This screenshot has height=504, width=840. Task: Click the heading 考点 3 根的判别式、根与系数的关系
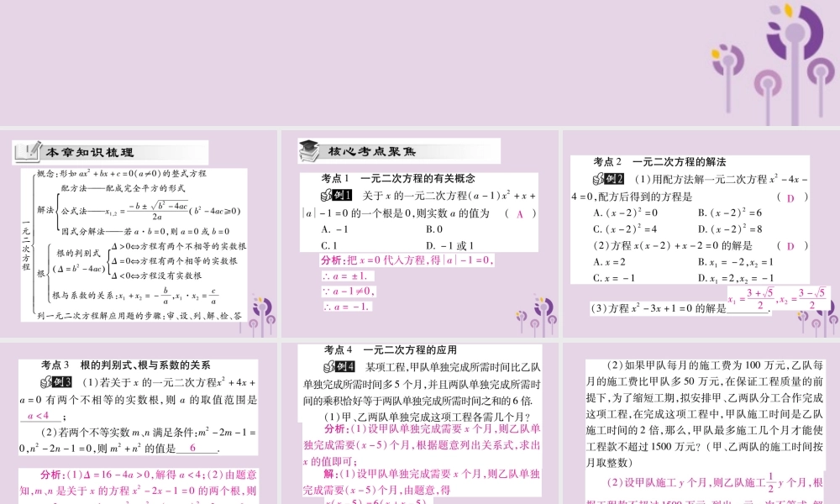126,365
